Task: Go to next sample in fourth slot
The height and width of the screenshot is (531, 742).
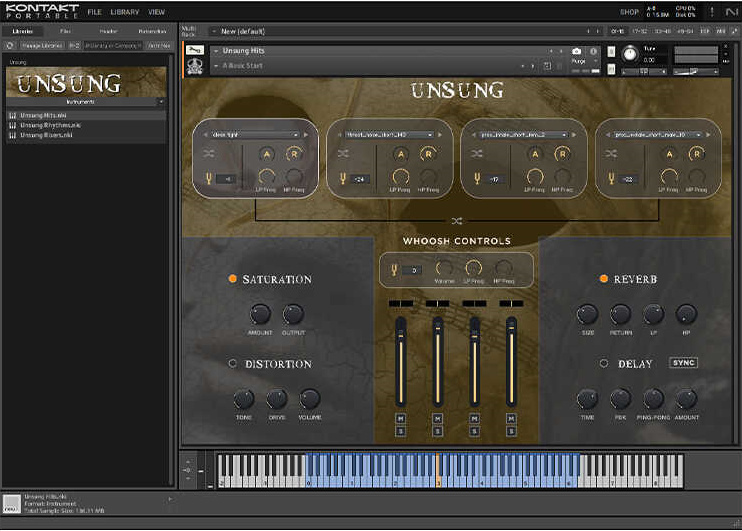Action: [x=708, y=135]
